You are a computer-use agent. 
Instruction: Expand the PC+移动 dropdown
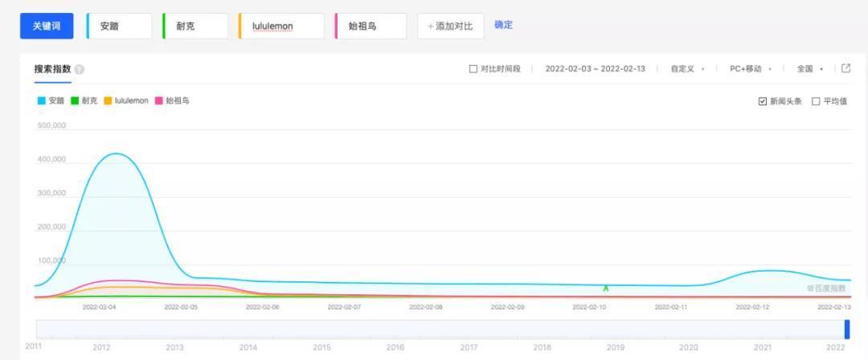tap(751, 69)
